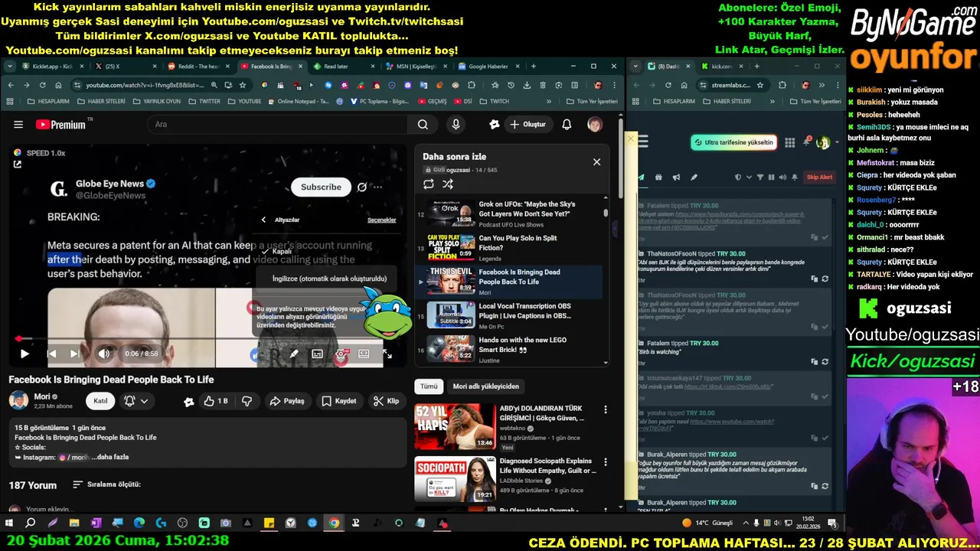Viewport: 980px width, 551px height.
Task: Select the Tümü filter chip
Action: coord(429,386)
